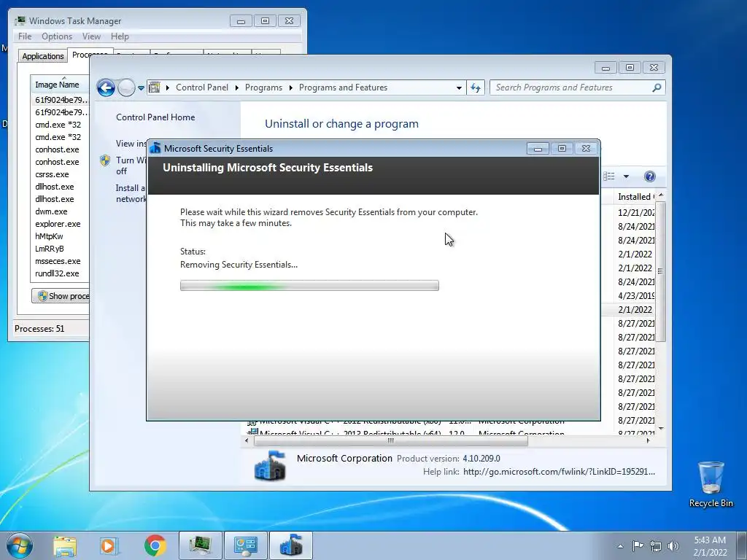Viewport: 747px width, 560px height.
Task: Click Security Essentials title bar icon
Action: (x=155, y=148)
